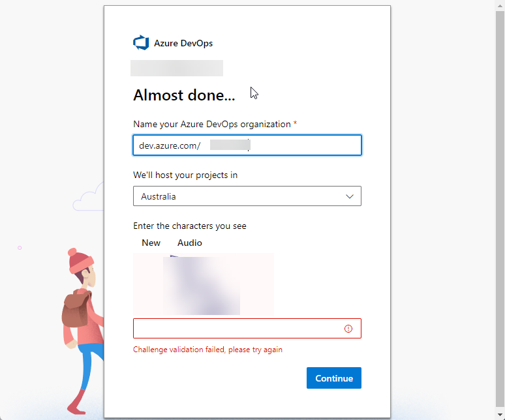Request a New captcha challenge
This screenshot has width=505, height=420.
151,243
